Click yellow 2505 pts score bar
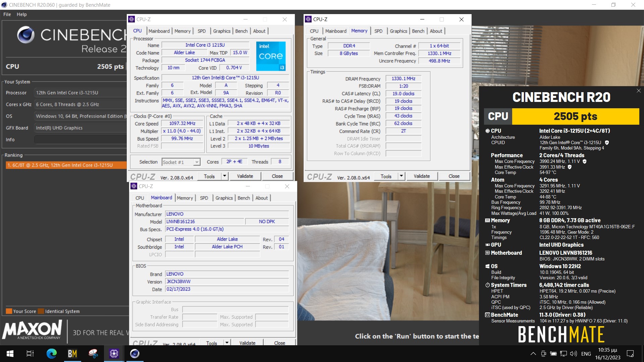 [x=576, y=116]
